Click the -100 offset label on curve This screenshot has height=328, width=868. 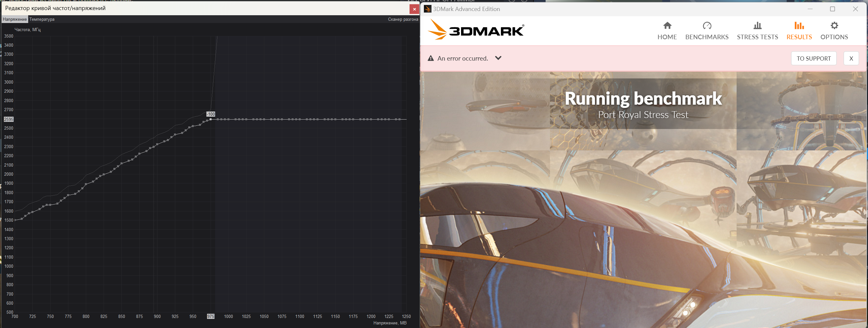211,114
